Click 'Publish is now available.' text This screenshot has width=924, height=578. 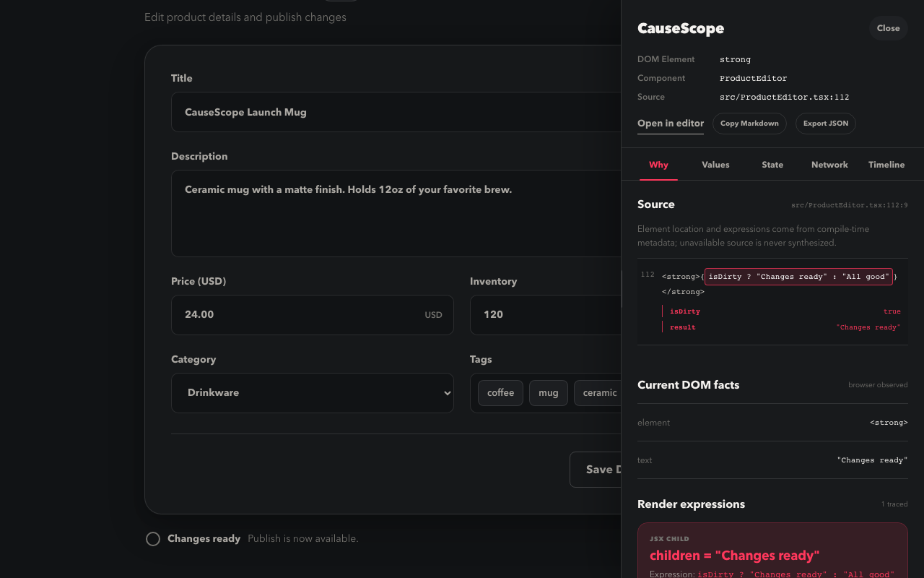(x=303, y=538)
